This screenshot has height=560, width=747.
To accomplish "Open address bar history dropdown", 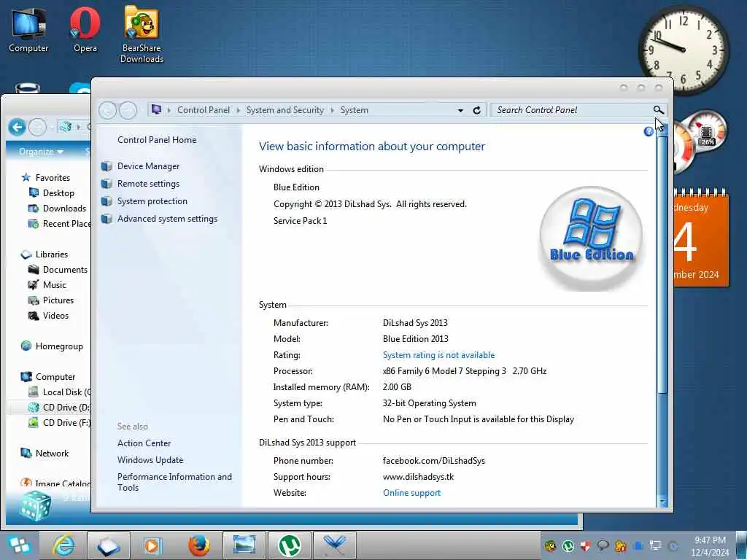I will pyautogui.click(x=460, y=111).
